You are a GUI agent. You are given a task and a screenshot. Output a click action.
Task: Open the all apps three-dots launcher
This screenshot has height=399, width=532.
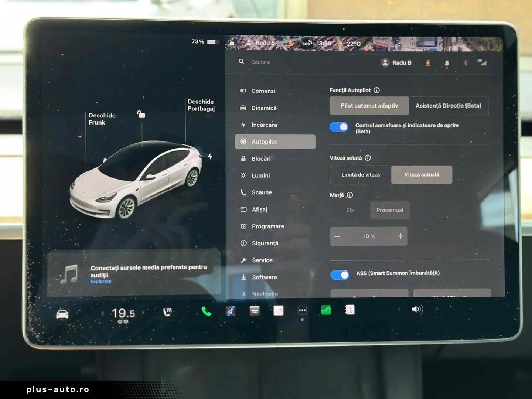tap(302, 310)
